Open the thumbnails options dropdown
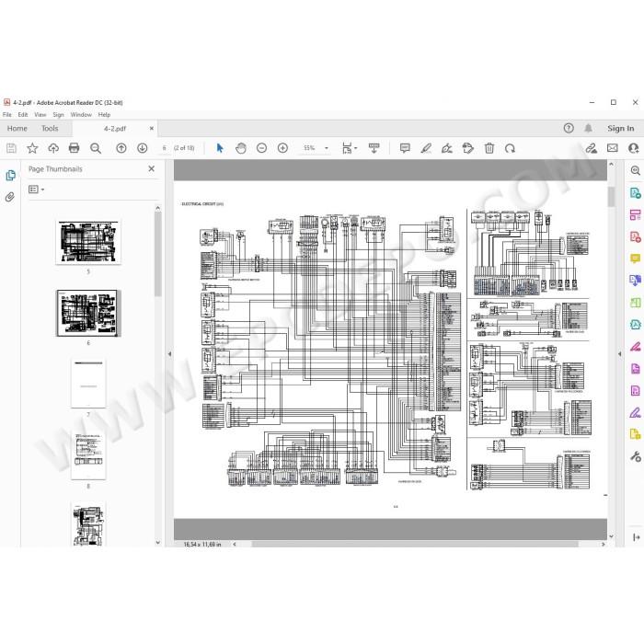 tap(36, 190)
